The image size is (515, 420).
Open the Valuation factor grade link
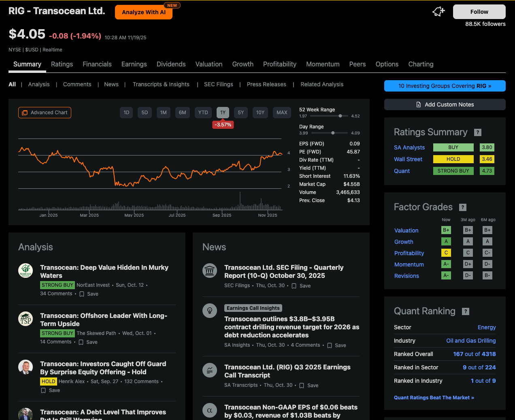tap(406, 230)
